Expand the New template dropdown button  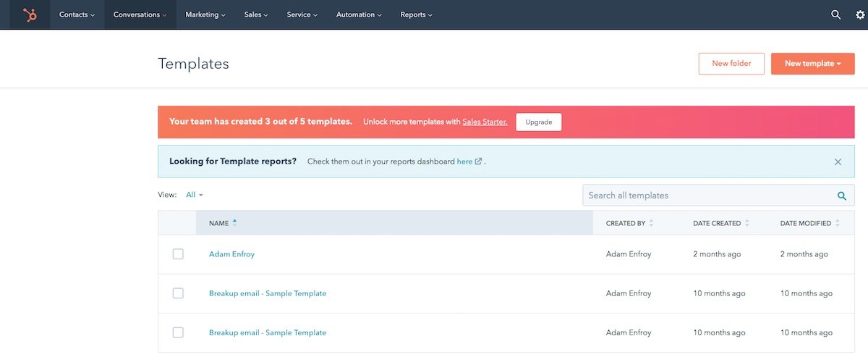pos(813,64)
